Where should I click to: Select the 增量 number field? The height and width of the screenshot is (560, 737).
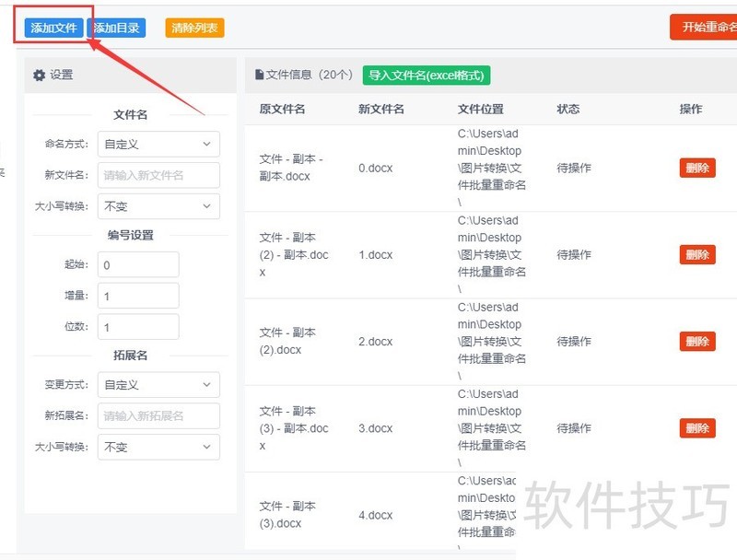(138, 296)
